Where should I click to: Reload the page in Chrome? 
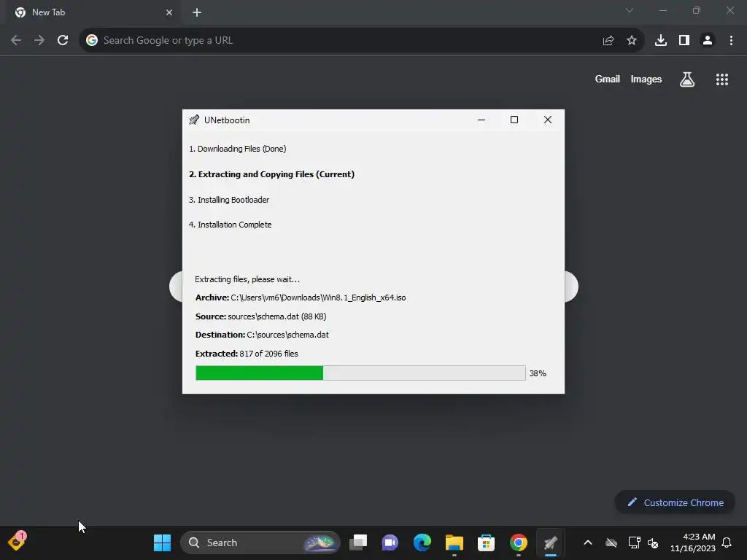[63, 41]
